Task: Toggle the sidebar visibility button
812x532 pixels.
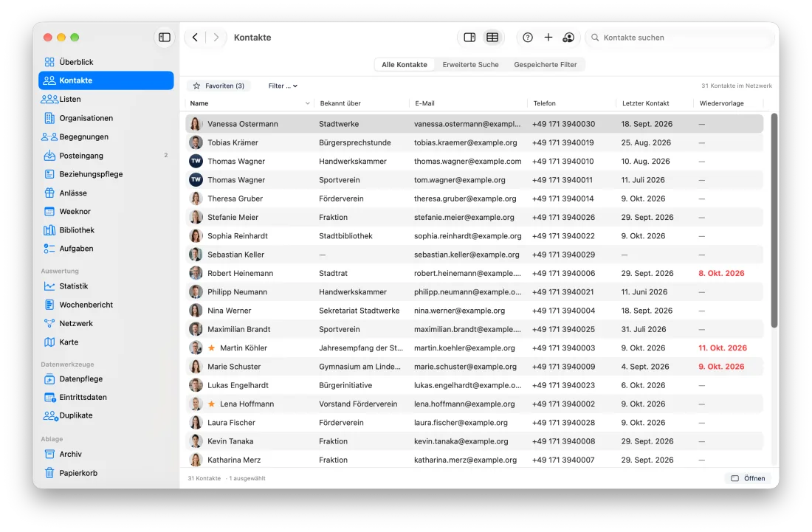Action: coord(164,37)
